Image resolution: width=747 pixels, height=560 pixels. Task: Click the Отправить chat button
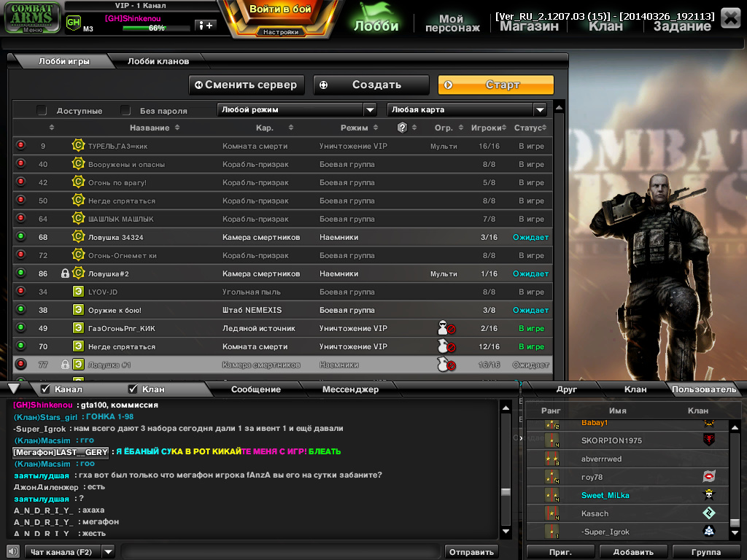pos(471,552)
